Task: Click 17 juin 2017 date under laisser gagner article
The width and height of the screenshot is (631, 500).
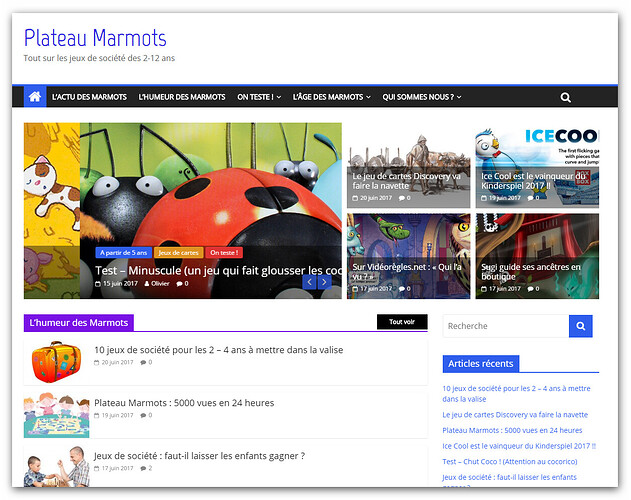Action: click(114, 468)
